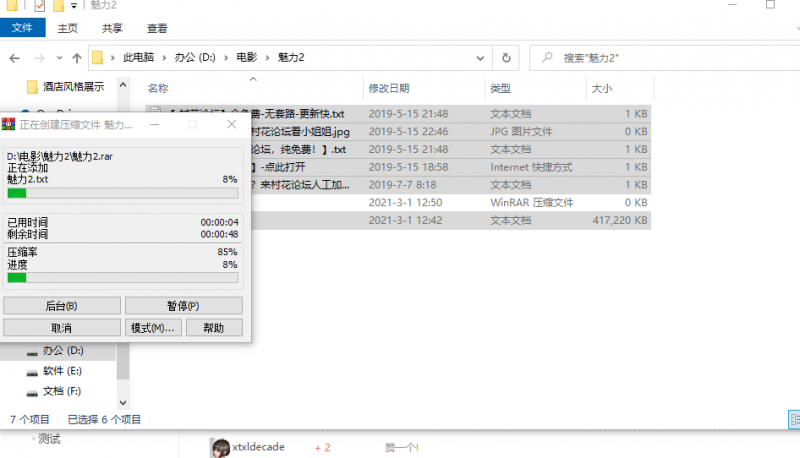Switch to the 查看 ribbon tab
Image resolution: width=800 pixels, height=458 pixels.
[157, 29]
